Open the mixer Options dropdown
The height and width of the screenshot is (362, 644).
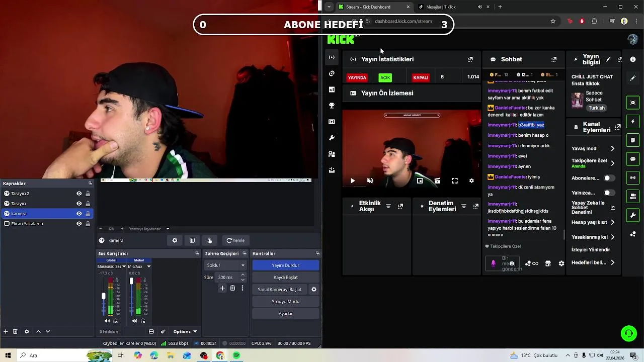(x=185, y=331)
